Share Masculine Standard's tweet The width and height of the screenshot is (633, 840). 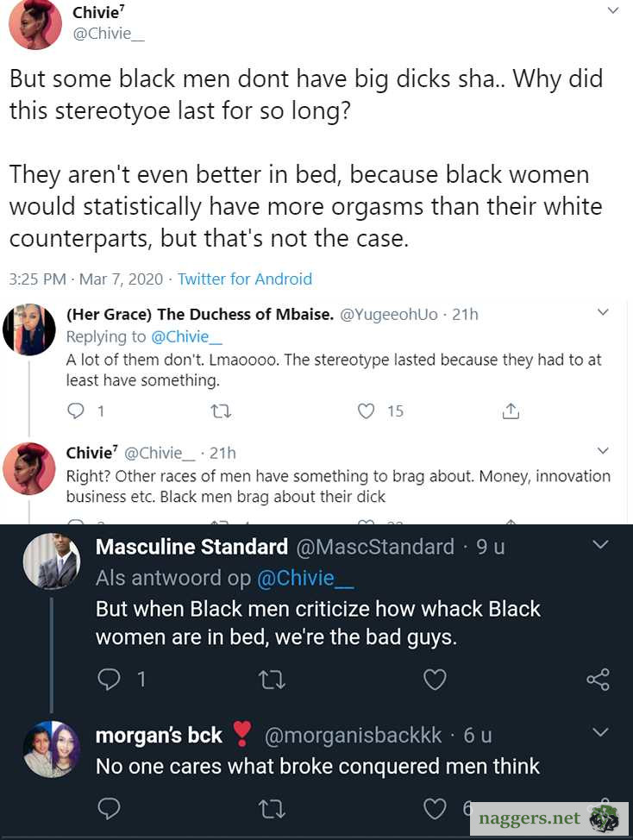point(598,680)
